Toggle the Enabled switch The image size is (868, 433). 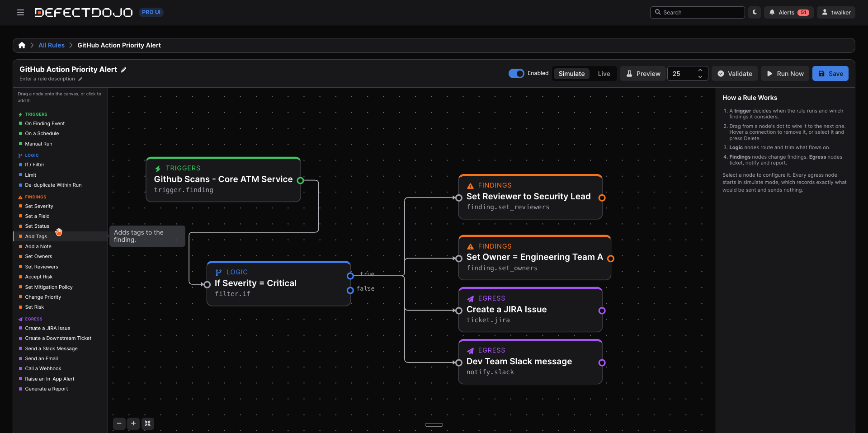(516, 73)
